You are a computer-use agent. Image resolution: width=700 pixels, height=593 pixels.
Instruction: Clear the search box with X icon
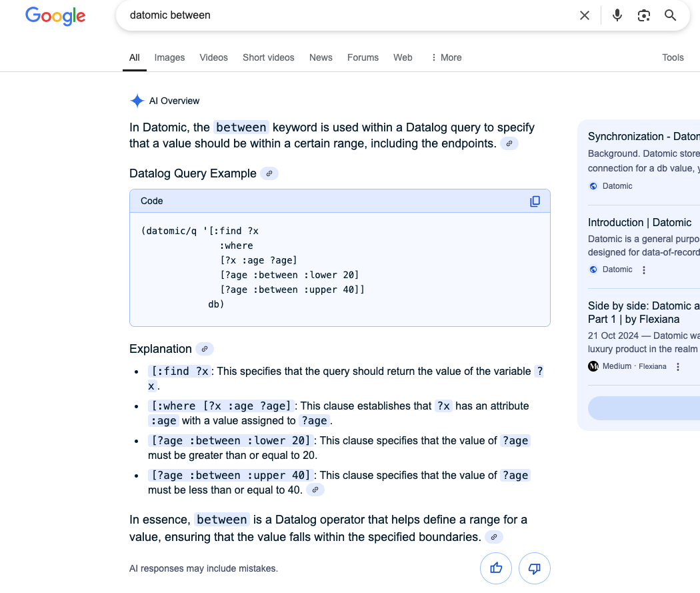point(585,15)
